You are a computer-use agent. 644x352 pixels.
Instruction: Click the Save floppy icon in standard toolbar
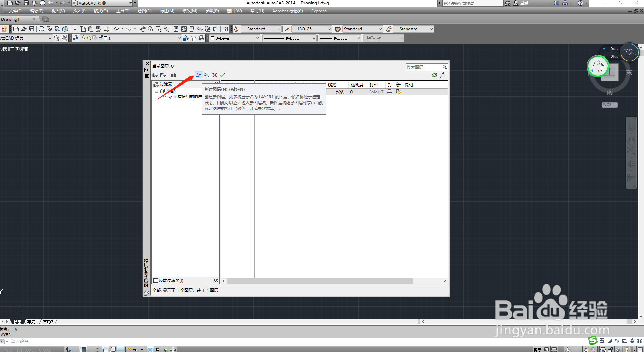coord(32,29)
